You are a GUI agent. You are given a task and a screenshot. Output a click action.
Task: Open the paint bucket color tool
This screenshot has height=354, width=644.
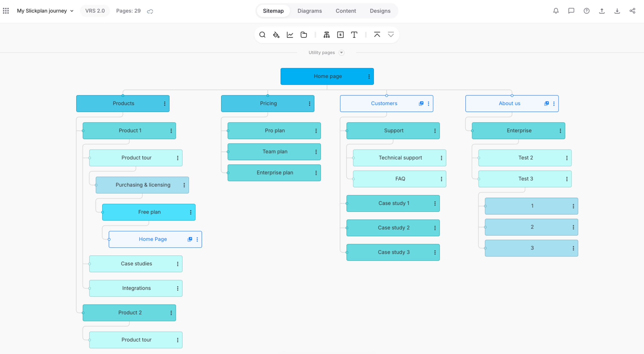[x=276, y=35]
